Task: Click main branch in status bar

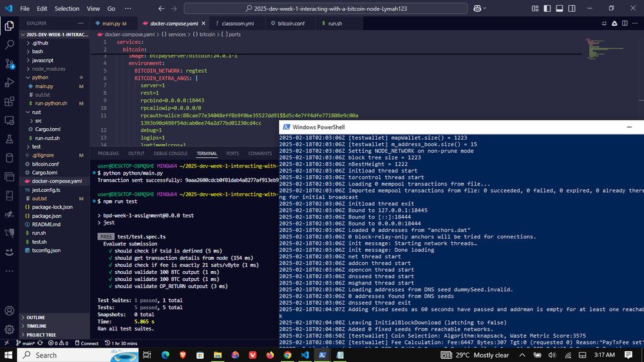Action: (25, 343)
